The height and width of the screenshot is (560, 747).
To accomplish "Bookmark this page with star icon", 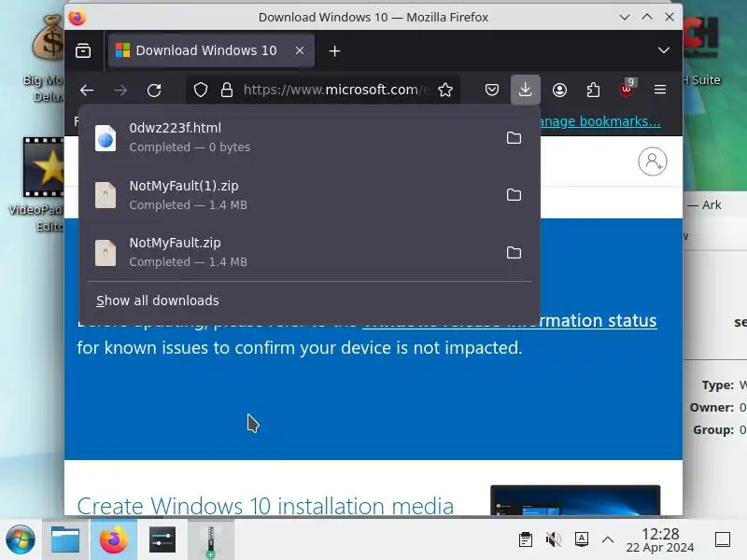I will coord(445,90).
